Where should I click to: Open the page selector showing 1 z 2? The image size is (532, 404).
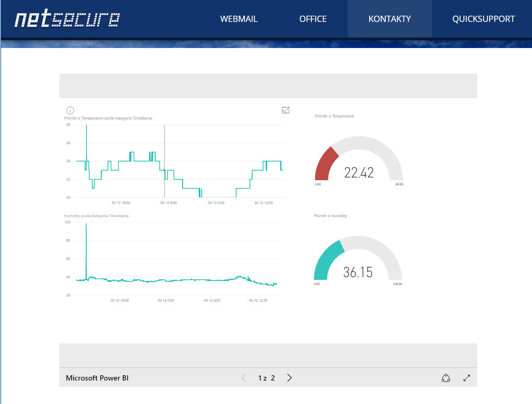tap(266, 377)
